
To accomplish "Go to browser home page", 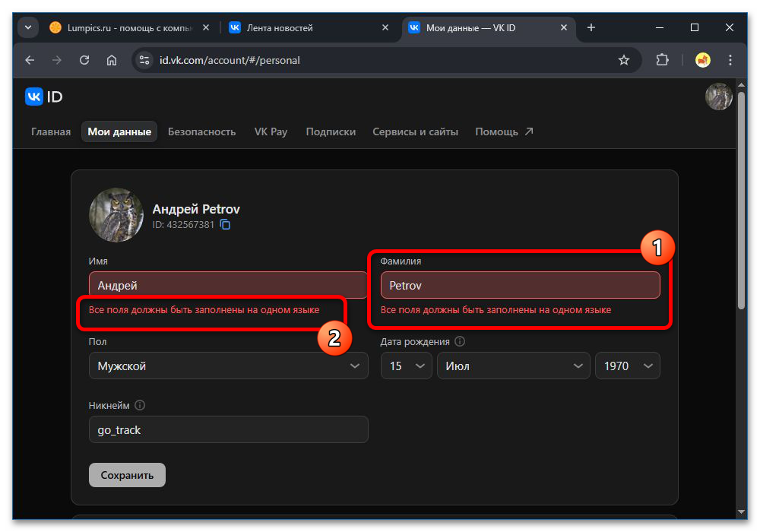I will point(112,60).
